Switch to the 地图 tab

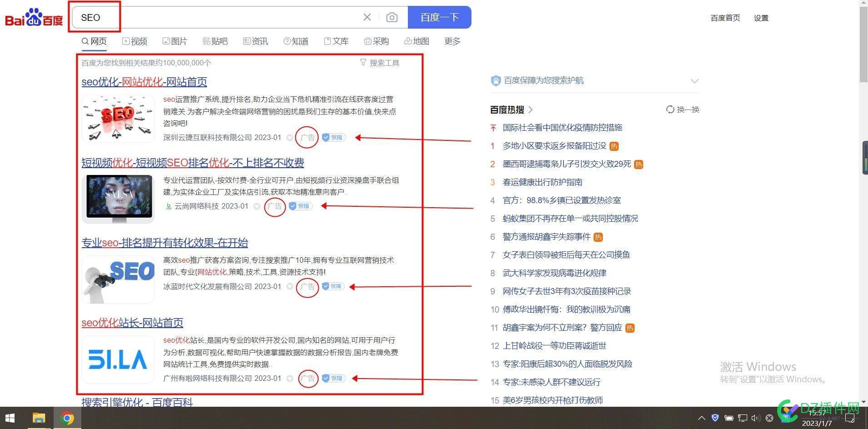pyautogui.click(x=417, y=41)
